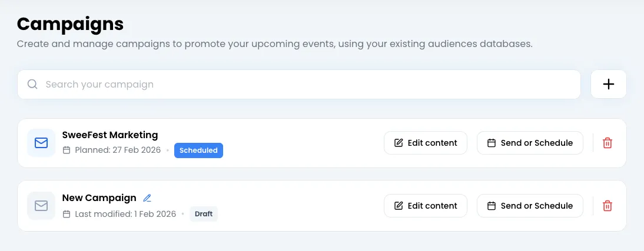Open the SweeFest Marketing campaign title

110,135
